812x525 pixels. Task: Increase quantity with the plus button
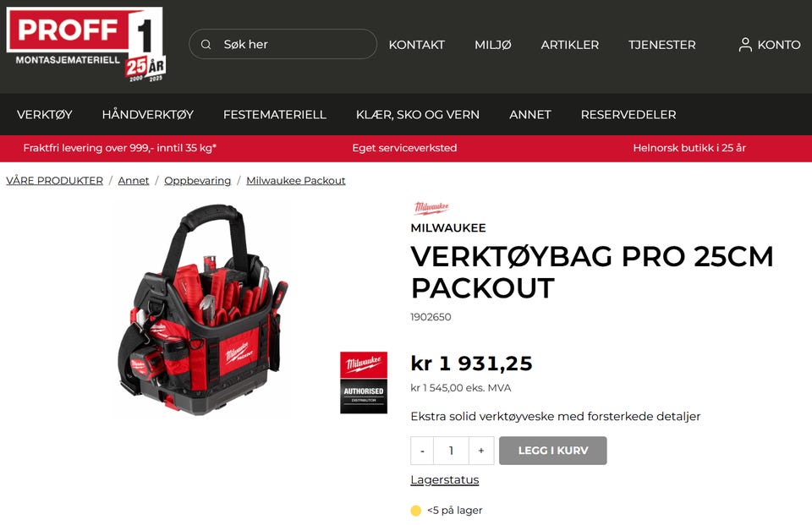tap(481, 451)
